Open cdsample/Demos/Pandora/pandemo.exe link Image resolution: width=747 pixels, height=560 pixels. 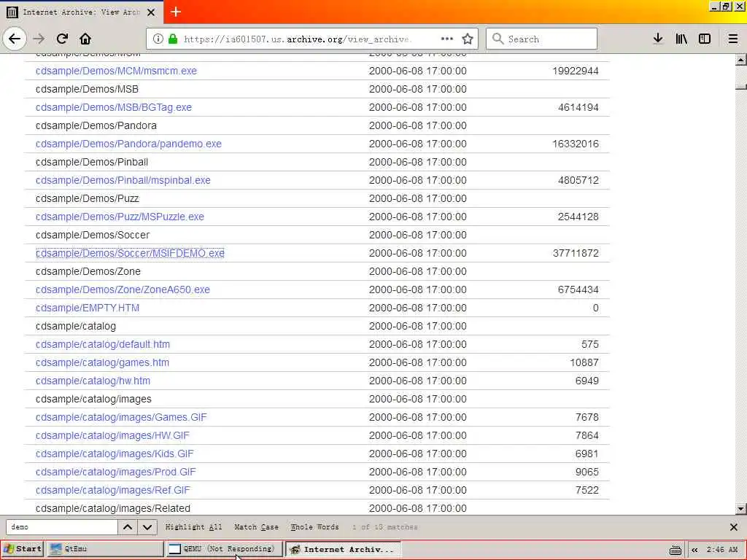click(128, 144)
